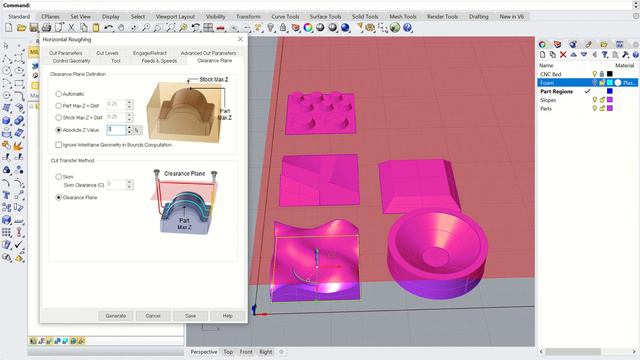Click the Undo arrow icon

(109, 27)
